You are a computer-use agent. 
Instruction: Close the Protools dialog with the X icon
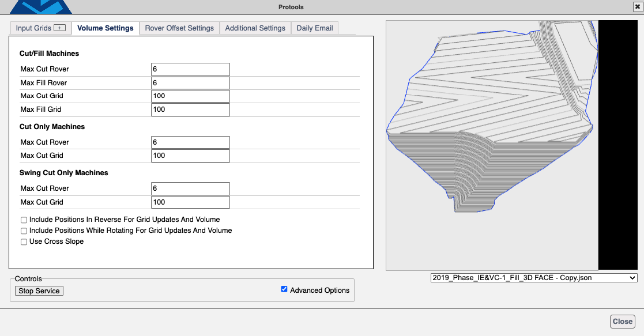tap(638, 6)
